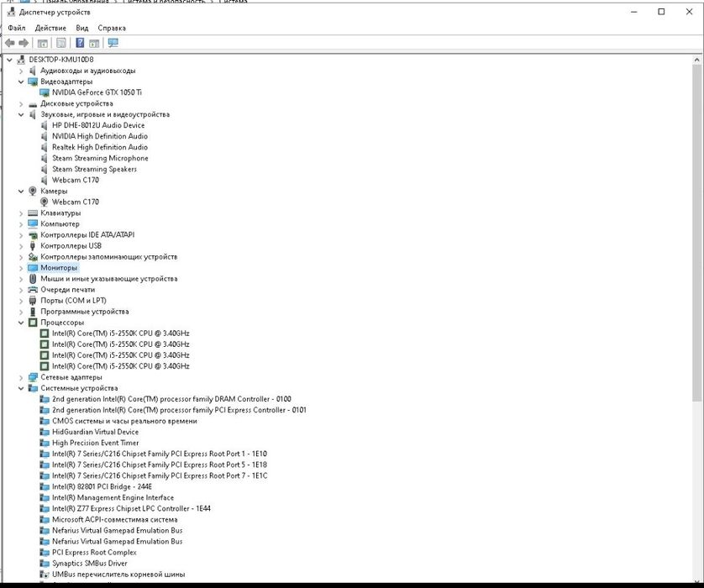Click the Аудиовходы и аудиовыходы speaker icon

(32, 71)
